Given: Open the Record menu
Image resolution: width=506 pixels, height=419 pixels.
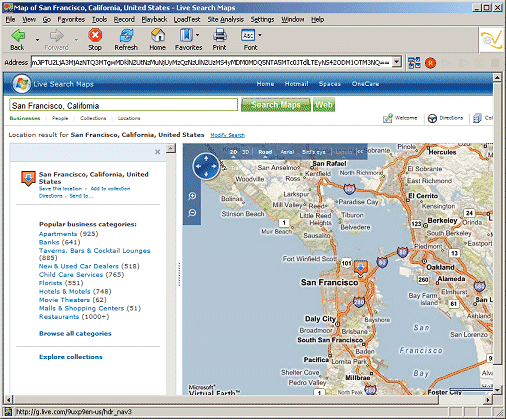Looking at the screenshot, I should pyautogui.click(x=124, y=20).
